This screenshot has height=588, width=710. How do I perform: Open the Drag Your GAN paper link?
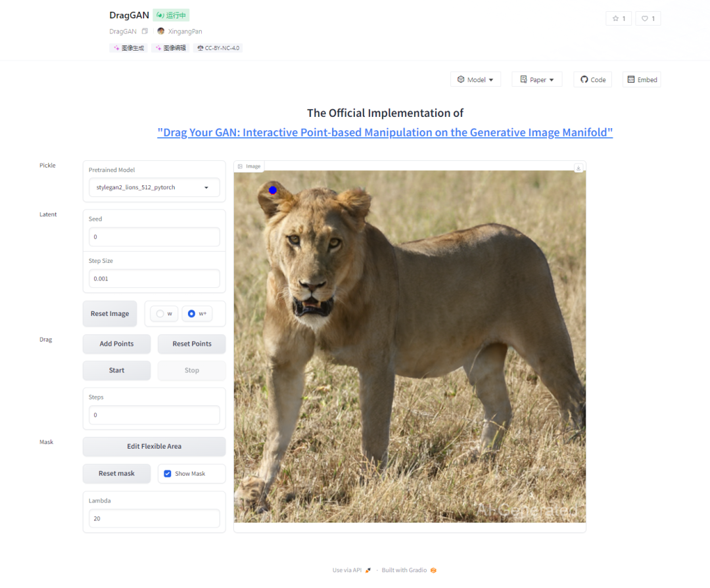[x=385, y=132]
